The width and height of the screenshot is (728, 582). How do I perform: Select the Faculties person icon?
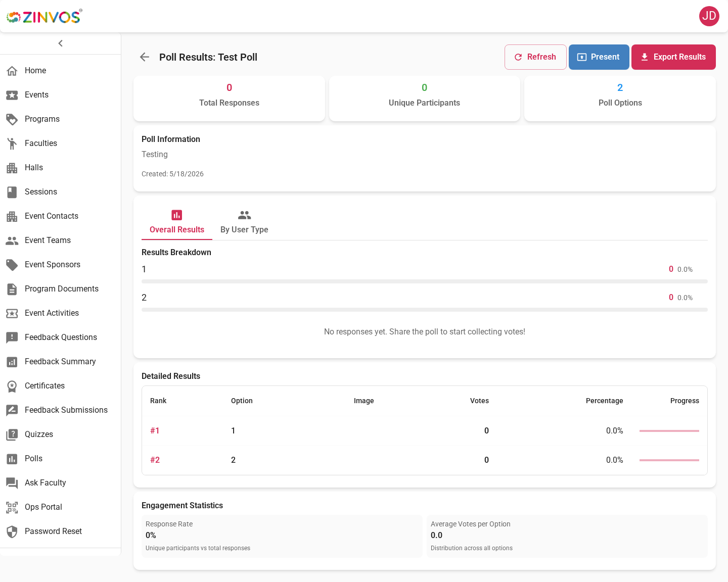[x=12, y=143]
